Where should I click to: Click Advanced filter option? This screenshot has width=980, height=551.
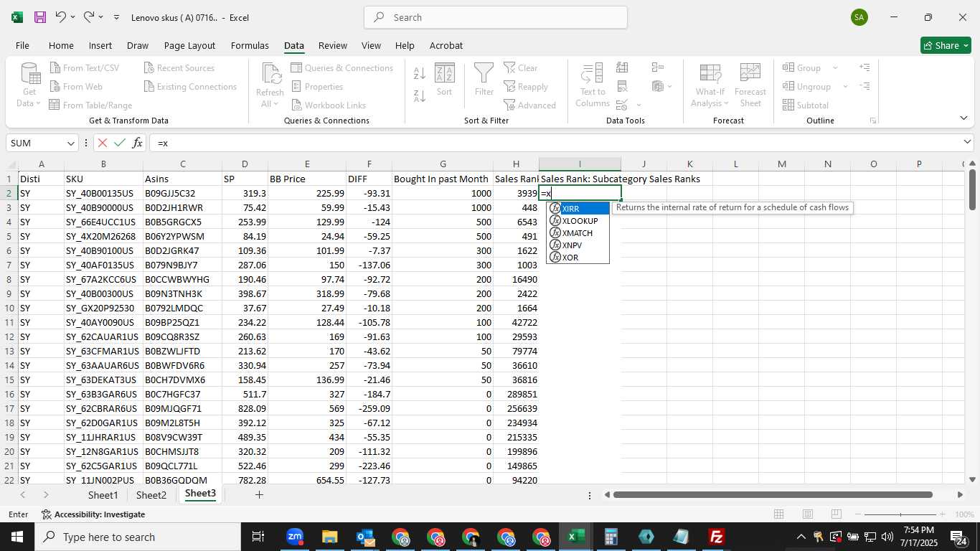(x=529, y=105)
